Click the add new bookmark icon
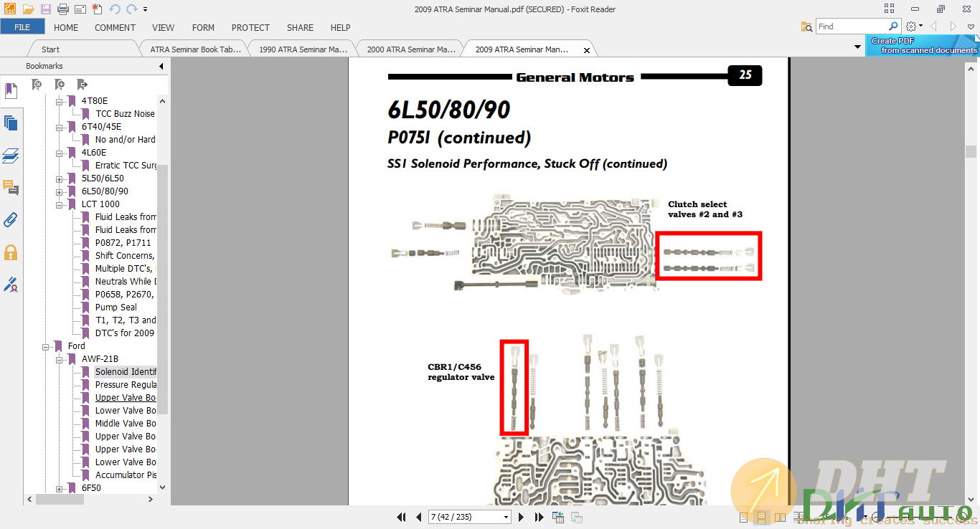The width and height of the screenshot is (980, 529). (60, 85)
